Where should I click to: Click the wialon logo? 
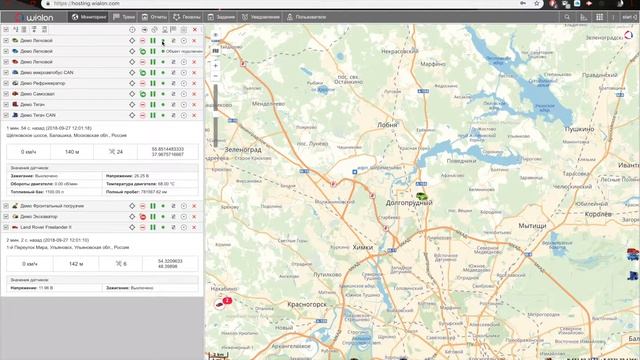click(x=35, y=17)
